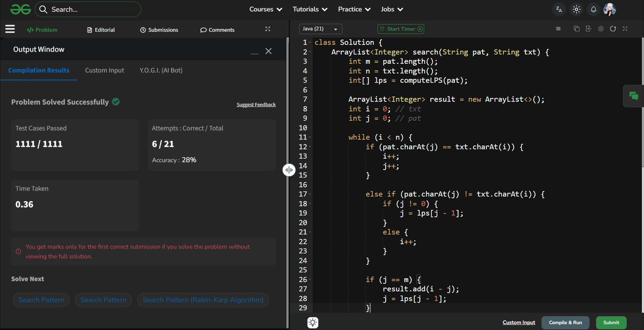The image size is (644, 330).
Task: Open the Search Pattern (Rabin-Karp Algorithm) suggestion
Action: 203,300
